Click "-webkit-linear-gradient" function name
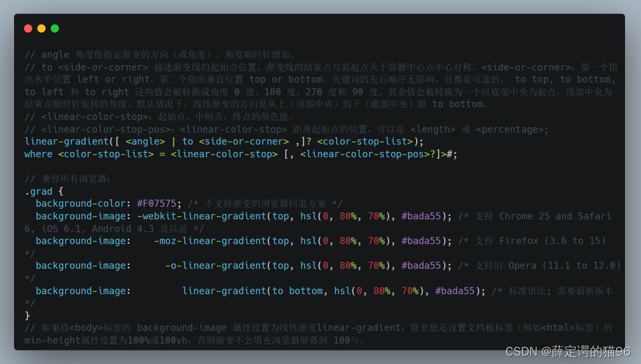This screenshot has width=641, height=364. coord(201,216)
